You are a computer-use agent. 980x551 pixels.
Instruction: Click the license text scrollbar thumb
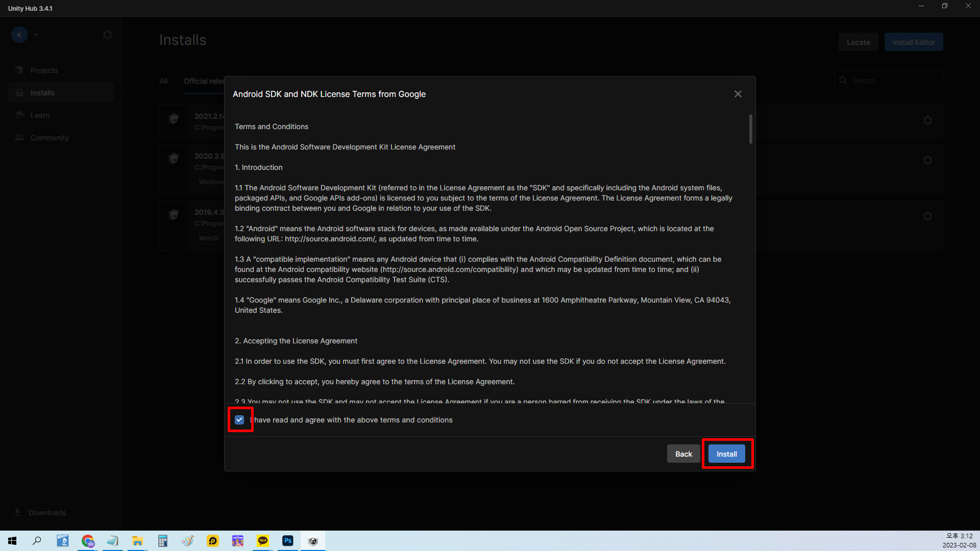click(750, 129)
